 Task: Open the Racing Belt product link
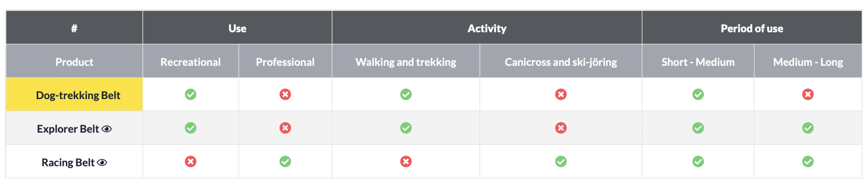pos(68,162)
